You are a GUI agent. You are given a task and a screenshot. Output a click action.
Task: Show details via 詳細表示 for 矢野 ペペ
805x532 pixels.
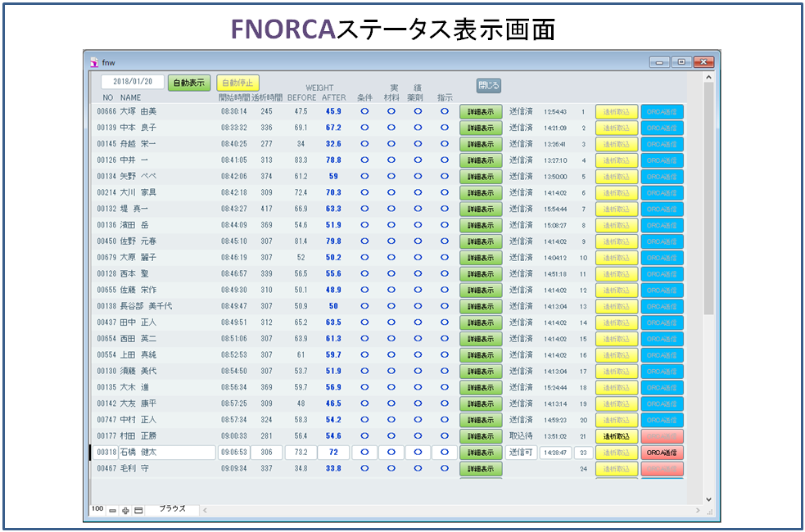(x=481, y=177)
